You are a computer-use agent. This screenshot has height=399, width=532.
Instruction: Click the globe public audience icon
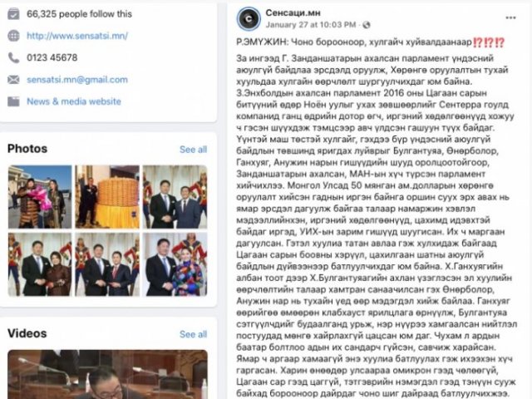(x=367, y=25)
